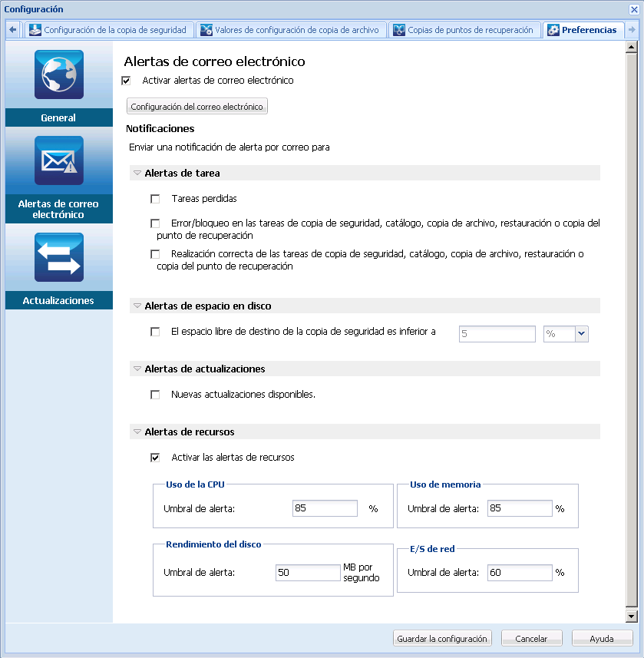Click 'Enviar una notificación de alerta por correo para'
Screen dimensions: 644x658
point(229,147)
